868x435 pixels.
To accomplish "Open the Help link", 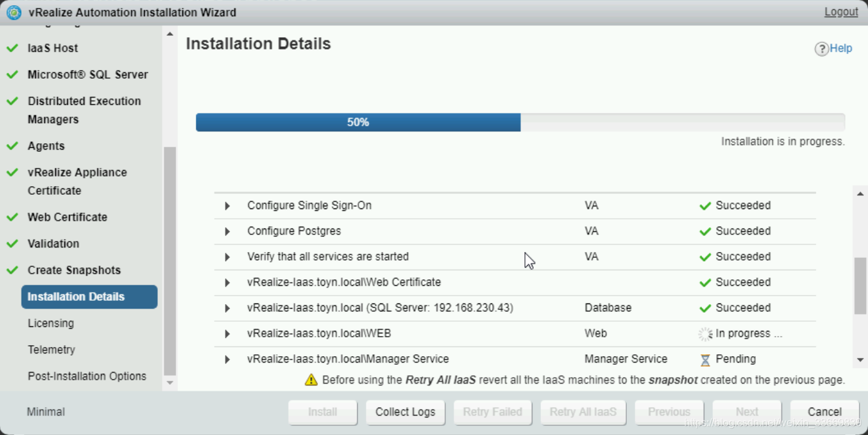I will 841,48.
